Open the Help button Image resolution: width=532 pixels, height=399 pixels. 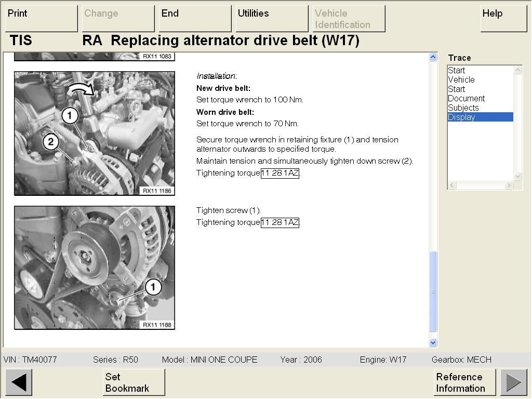[x=503, y=19]
